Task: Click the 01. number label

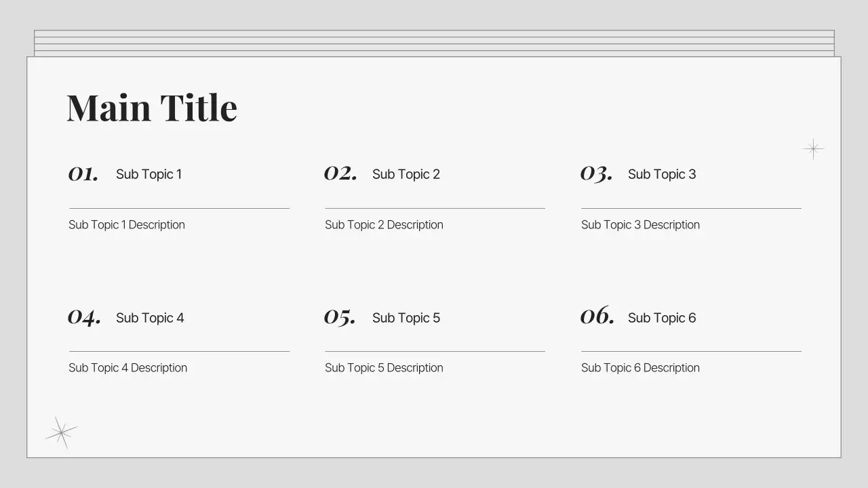Action: coord(83,174)
